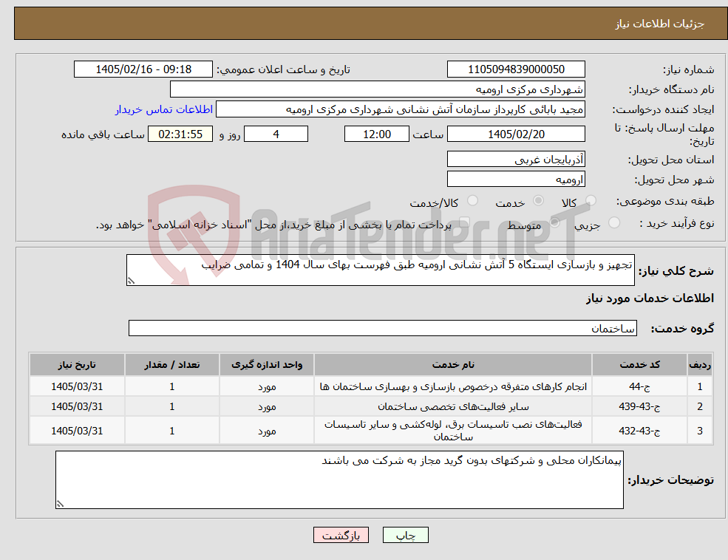This screenshot has height=560, width=728.
Task: Click the deadline date field 1405/02/20
Action: (x=516, y=134)
